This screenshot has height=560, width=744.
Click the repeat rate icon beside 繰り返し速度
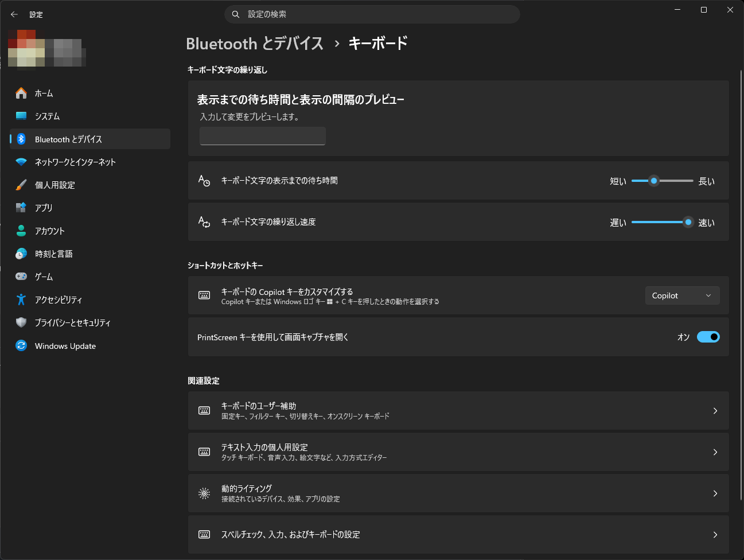204,222
